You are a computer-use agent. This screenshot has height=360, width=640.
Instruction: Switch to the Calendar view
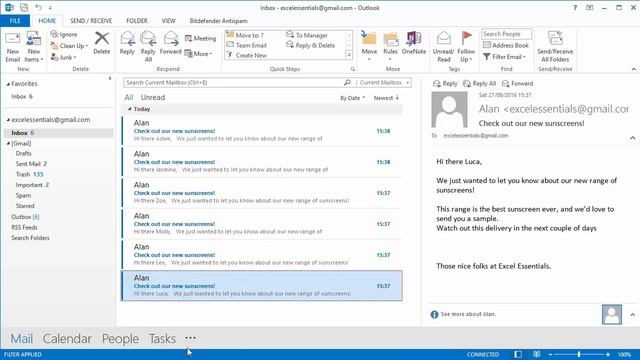(67, 338)
